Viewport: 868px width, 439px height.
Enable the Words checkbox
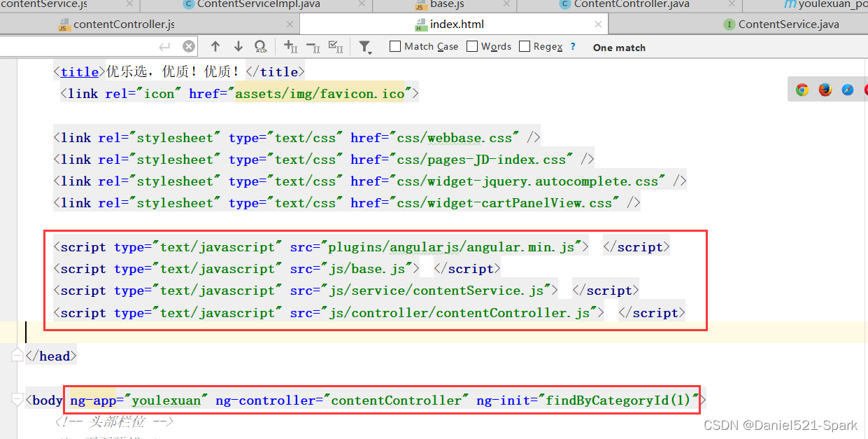472,46
